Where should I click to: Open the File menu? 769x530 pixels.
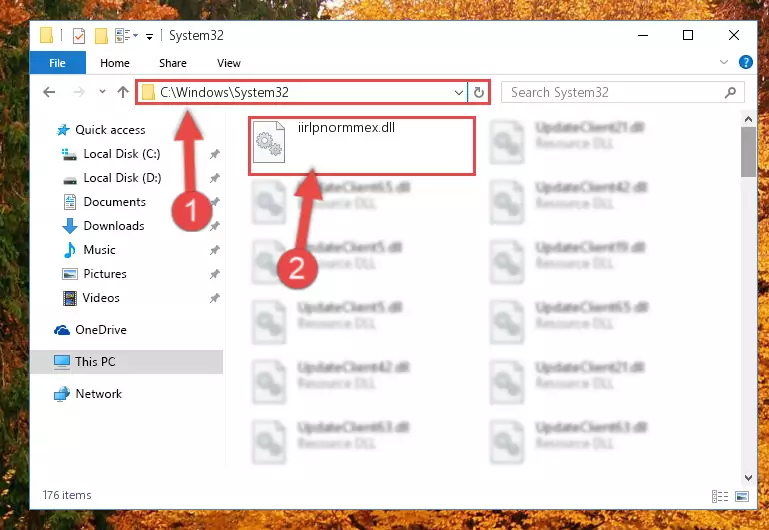click(x=57, y=63)
